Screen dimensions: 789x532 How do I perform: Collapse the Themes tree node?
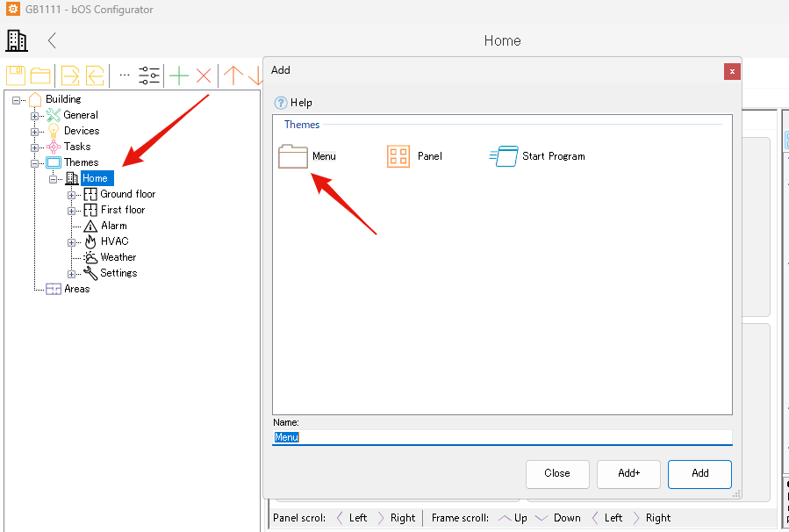click(x=35, y=163)
